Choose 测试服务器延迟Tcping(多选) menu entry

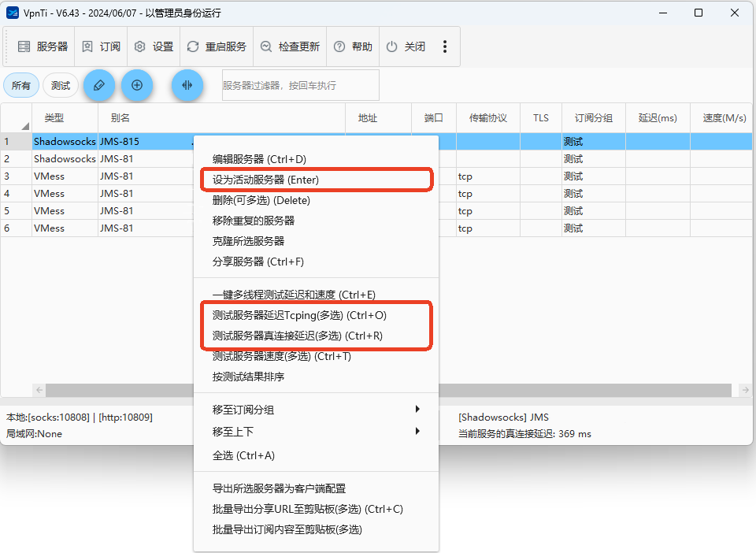pos(316,315)
